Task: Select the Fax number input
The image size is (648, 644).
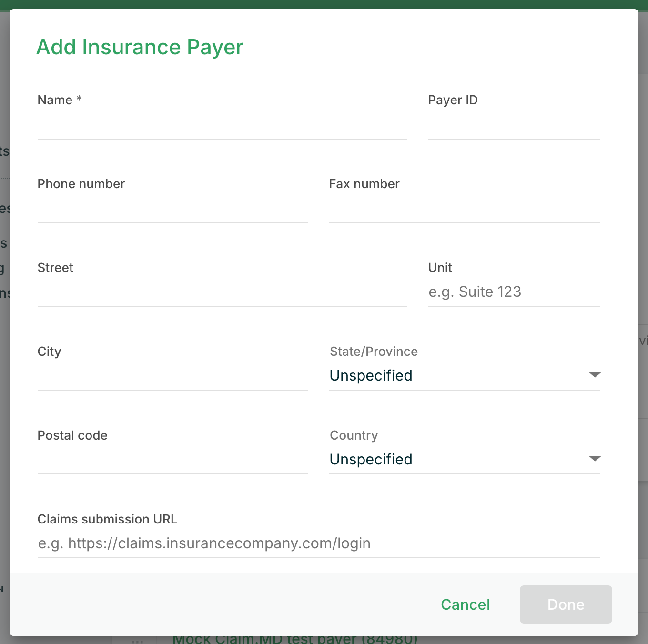Action: click(x=464, y=209)
